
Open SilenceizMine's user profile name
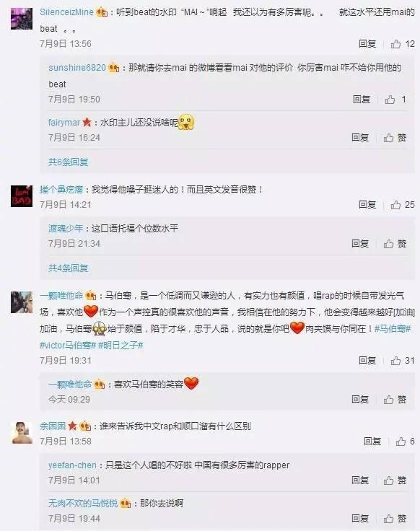tap(66, 12)
